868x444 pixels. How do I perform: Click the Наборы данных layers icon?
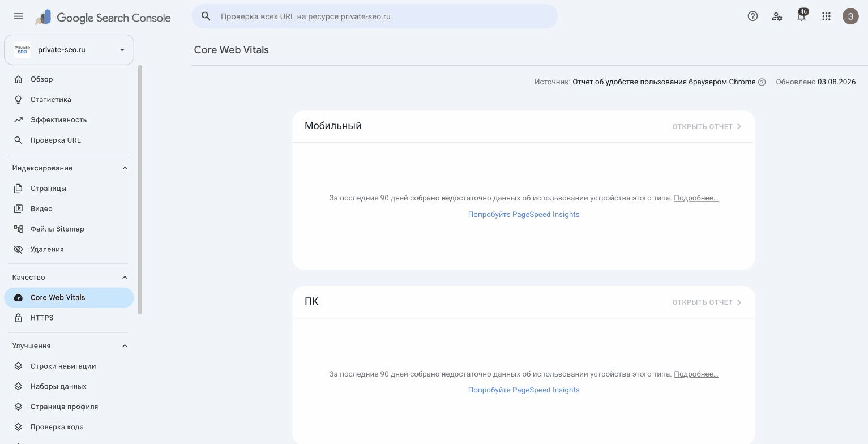(x=18, y=387)
